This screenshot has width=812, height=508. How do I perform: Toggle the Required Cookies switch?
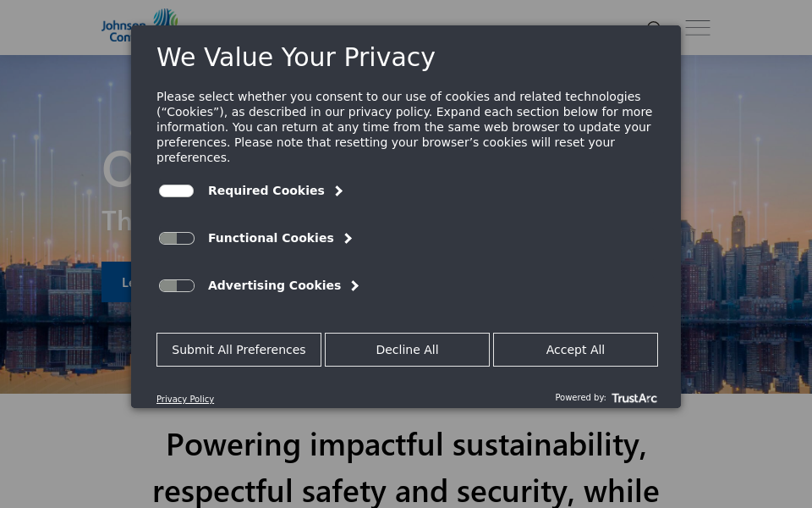pyautogui.click(x=176, y=190)
